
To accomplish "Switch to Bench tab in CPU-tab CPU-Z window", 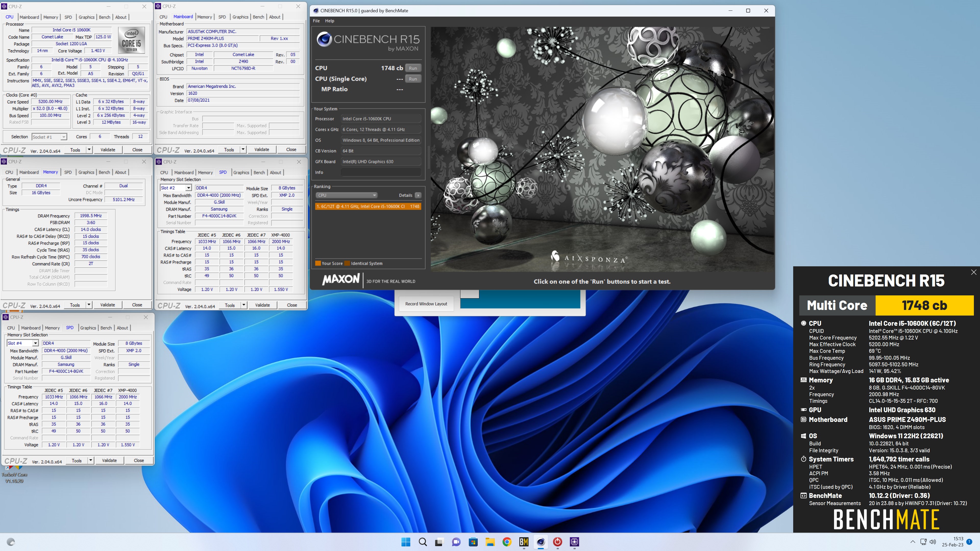I will (105, 17).
